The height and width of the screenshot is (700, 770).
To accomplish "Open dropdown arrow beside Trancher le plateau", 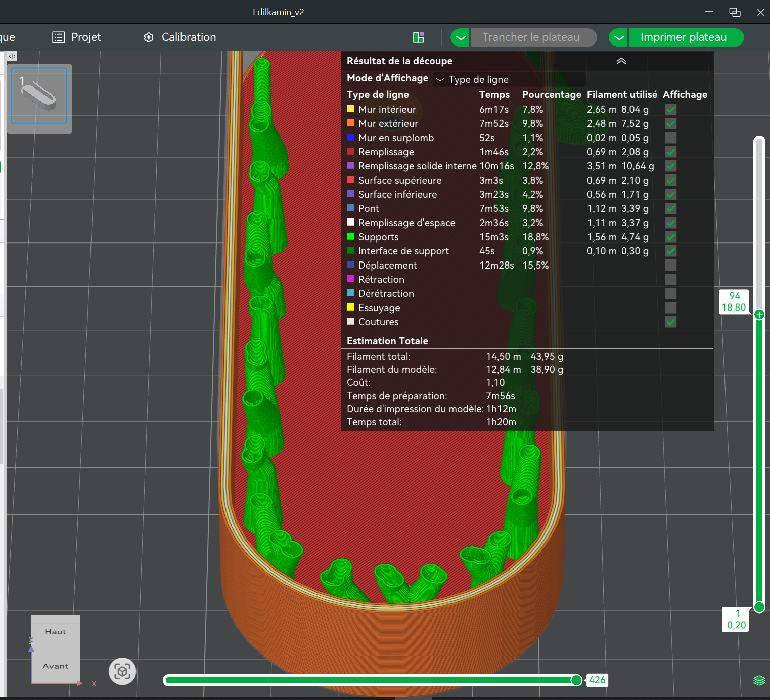I will click(x=460, y=37).
